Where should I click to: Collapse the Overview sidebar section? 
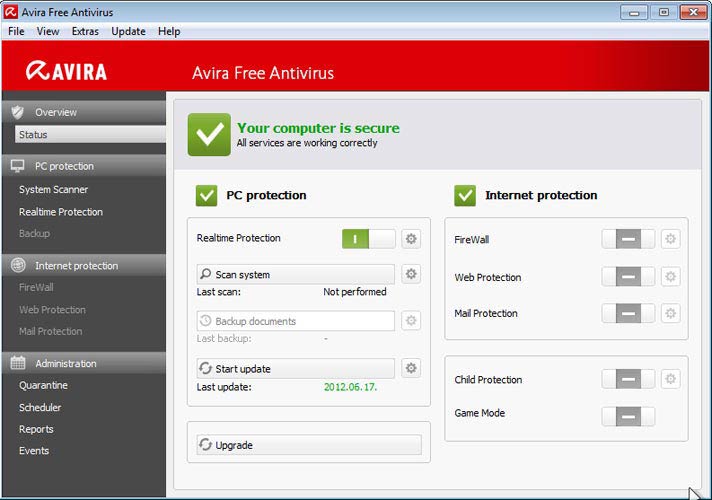83,112
